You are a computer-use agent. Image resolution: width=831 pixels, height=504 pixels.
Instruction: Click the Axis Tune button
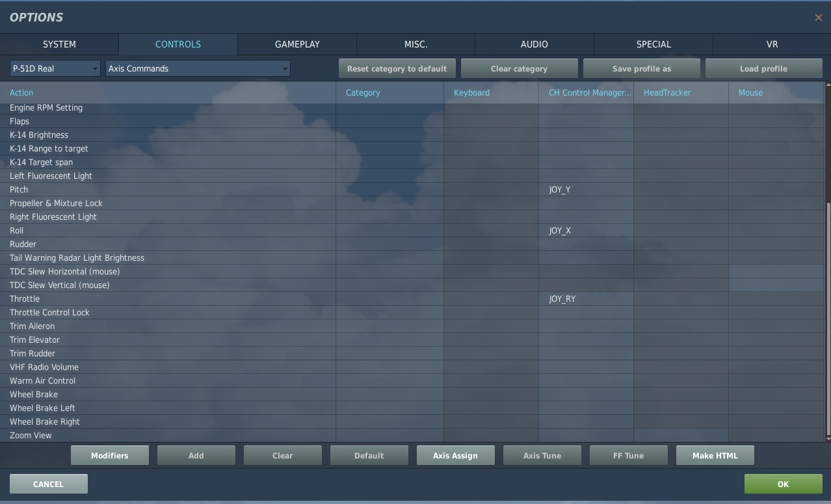click(x=542, y=455)
